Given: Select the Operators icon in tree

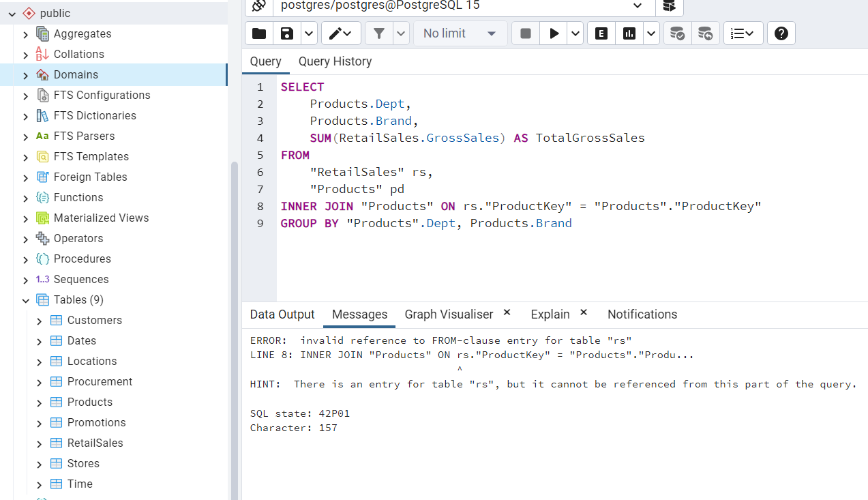Looking at the screenshot, I should tap(42, 238).
